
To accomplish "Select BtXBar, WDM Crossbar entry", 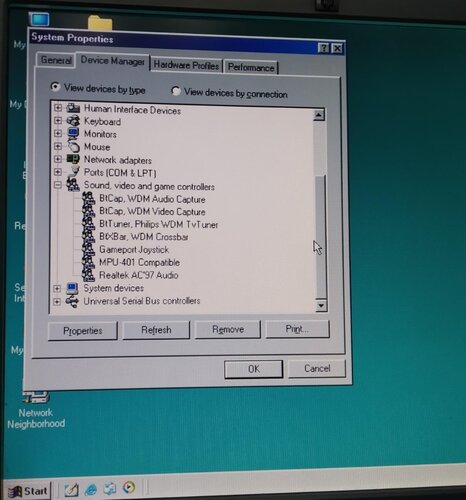I will click(x=144, y=237).
